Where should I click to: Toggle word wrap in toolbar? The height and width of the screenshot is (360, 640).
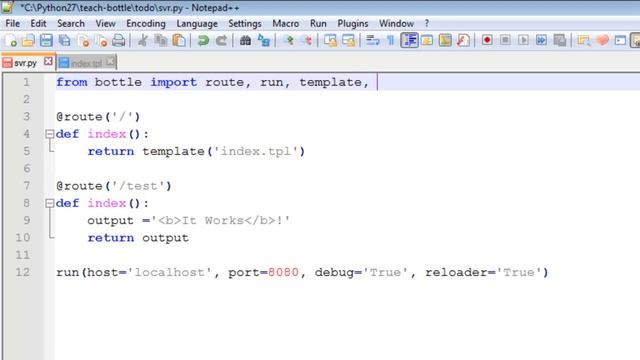(373, 40)
